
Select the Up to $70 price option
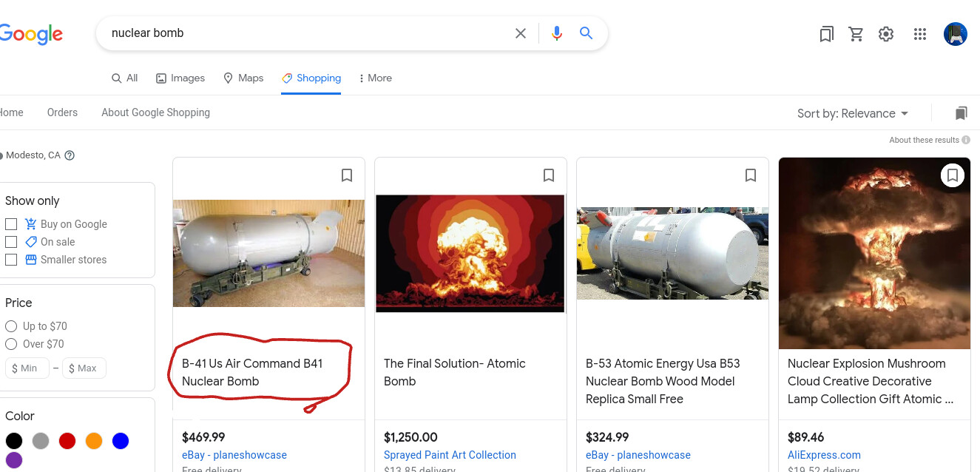click(11, 326)
